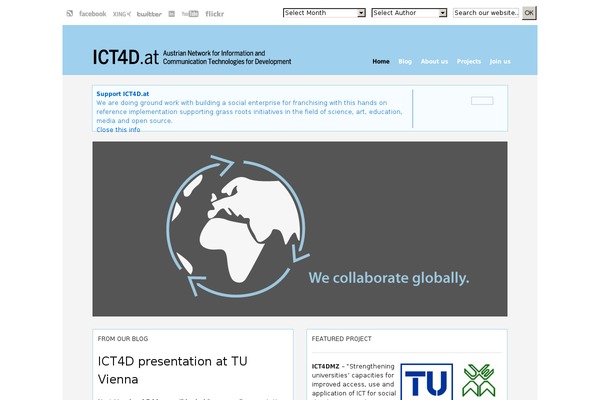Open the Blog menu item

tap(405, 61)
